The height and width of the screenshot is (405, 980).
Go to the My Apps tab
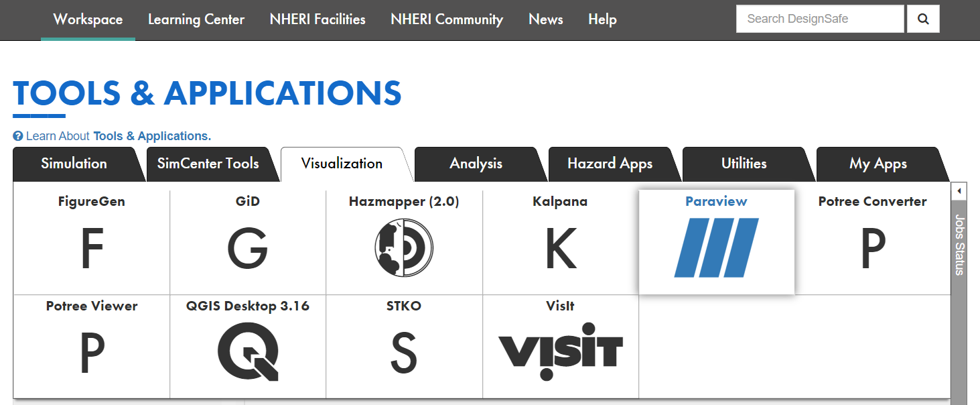coord(878,164)
